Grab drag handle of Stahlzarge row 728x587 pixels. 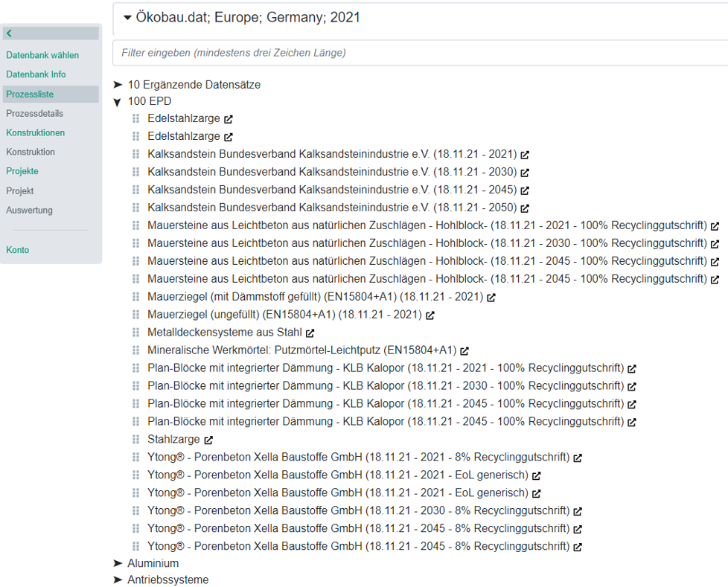[135, 439]
